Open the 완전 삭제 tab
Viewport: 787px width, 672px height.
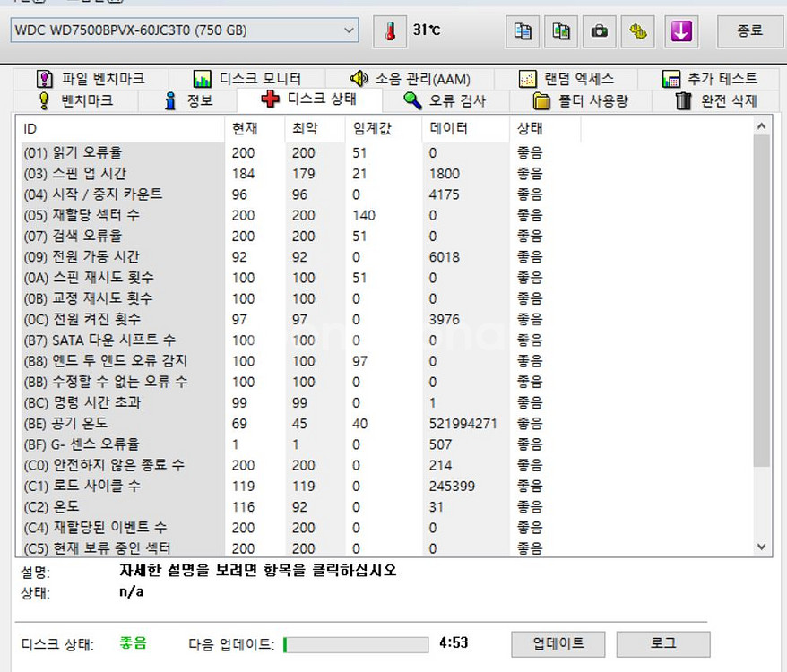(x=716, y=100)
